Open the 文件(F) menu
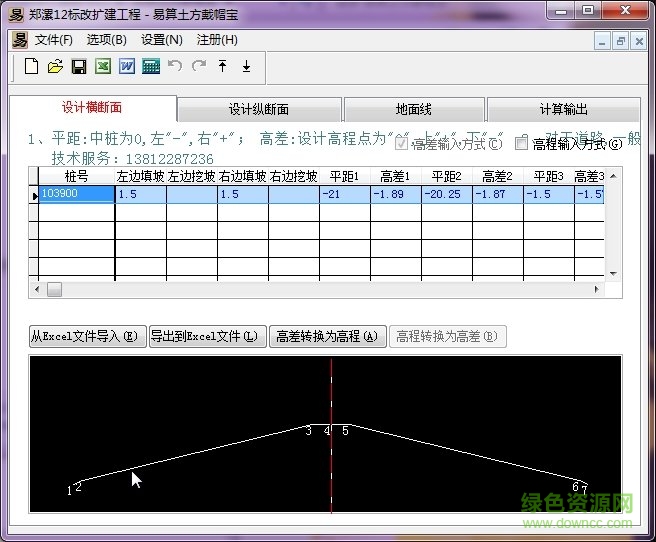 54,40
